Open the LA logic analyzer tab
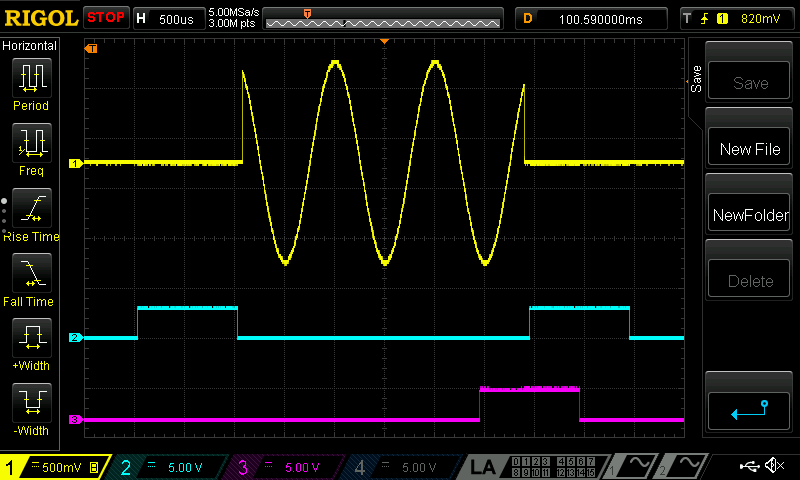This screenshot has height=480, width=800. tap(482, 467)
